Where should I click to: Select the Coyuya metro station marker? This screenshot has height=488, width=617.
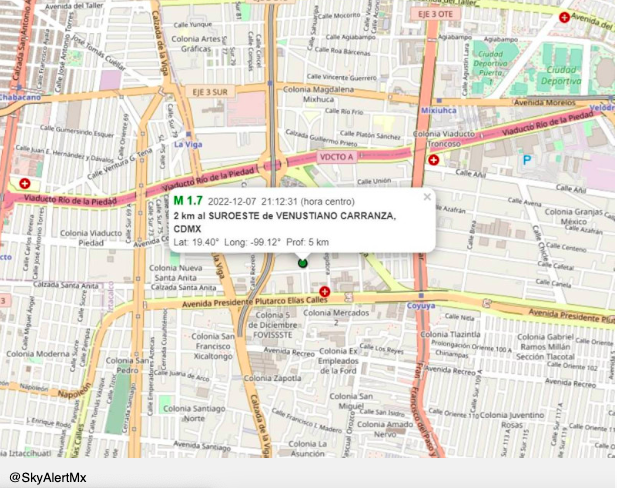pos(423,293)
